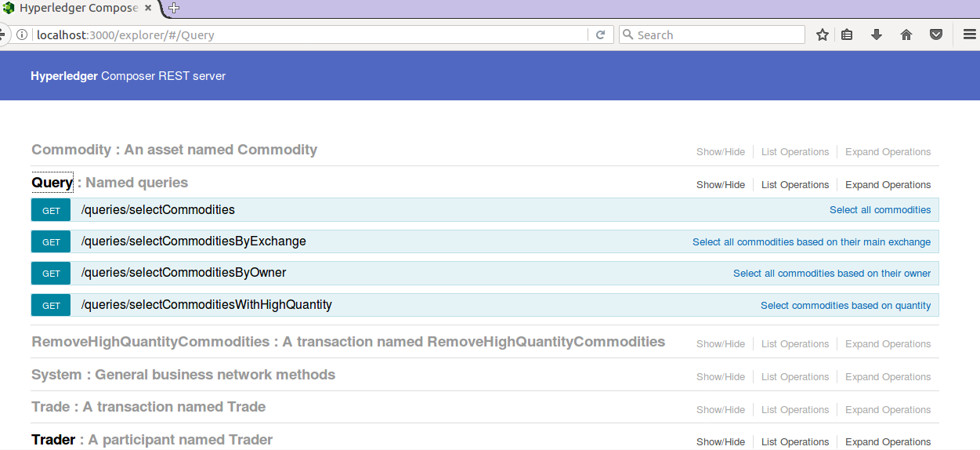980x450 pixels.
Task: Click Expand Operations for Trade
Action: tap(888, 410)
